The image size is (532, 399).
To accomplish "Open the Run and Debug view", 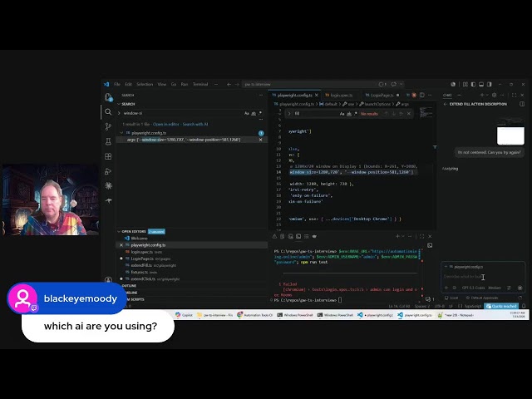I will coord(108,171).
